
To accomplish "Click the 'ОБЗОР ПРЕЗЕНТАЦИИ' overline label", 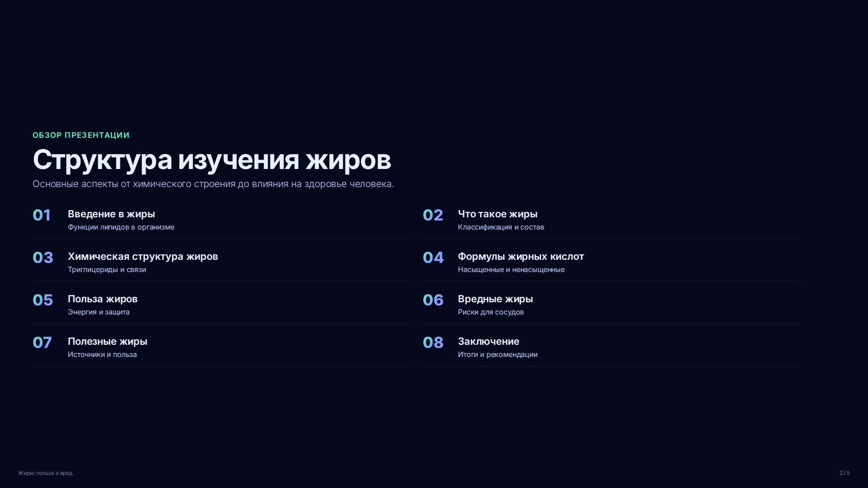I will 81,135.
